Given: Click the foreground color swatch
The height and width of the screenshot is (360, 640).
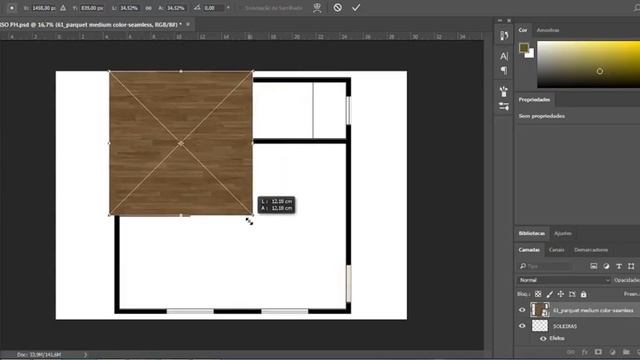Looking at the screenshot, I should pyautogui.click(x=524, y=48).
